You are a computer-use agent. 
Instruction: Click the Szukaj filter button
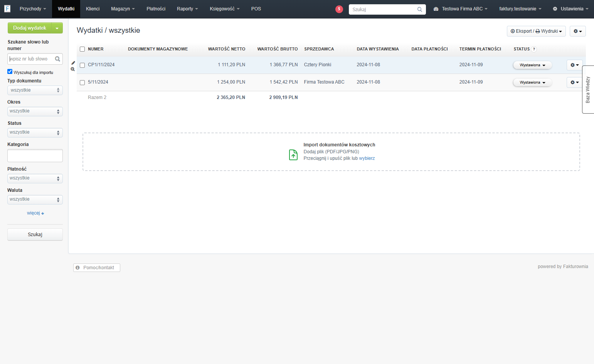click(x=35, y=235)
